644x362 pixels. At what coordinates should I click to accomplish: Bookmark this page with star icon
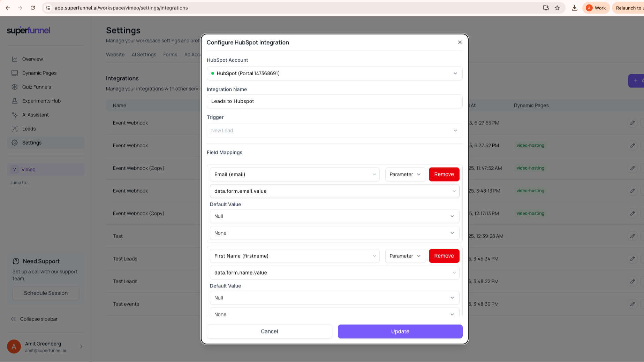(x=557, y=8)
